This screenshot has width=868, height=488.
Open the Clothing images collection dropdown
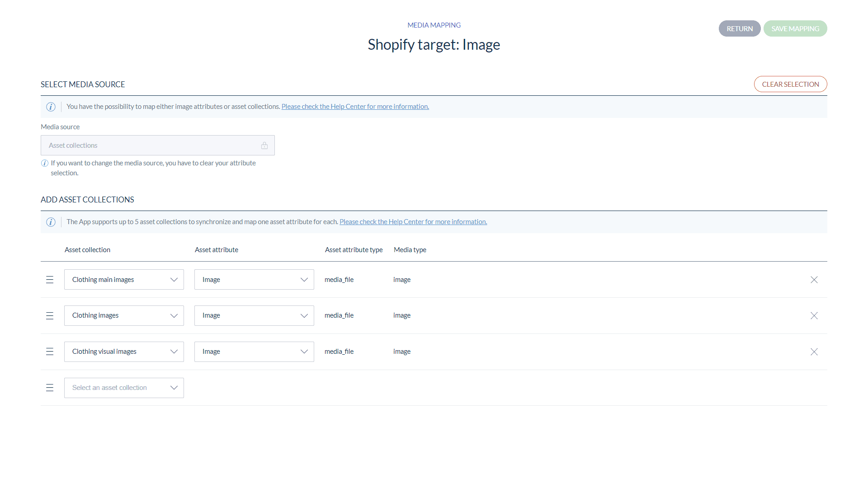(124, 316)
